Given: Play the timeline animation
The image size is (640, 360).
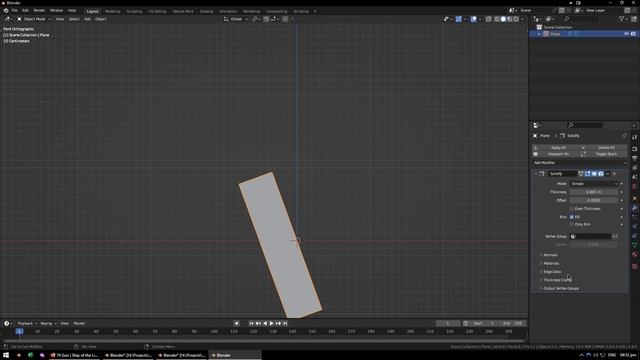Looking at the screenshot, I should pyautogui.click(x=271, y=324).
